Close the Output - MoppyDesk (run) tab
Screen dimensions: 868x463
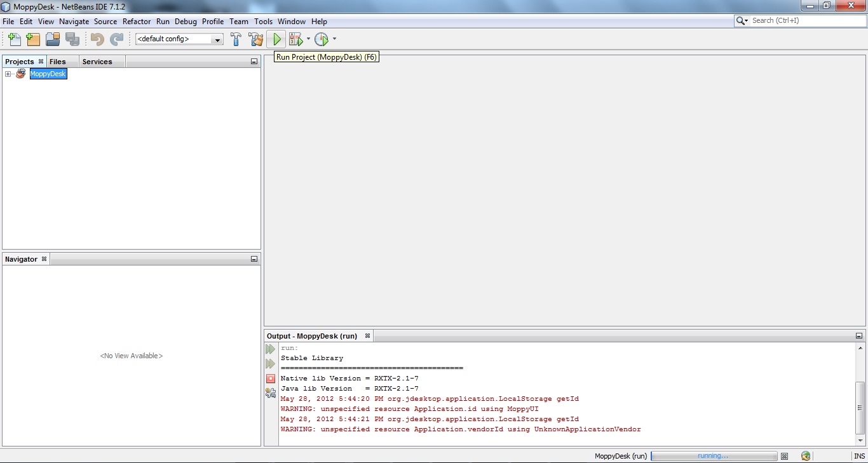pyautogui.click(x=367, y=335)
